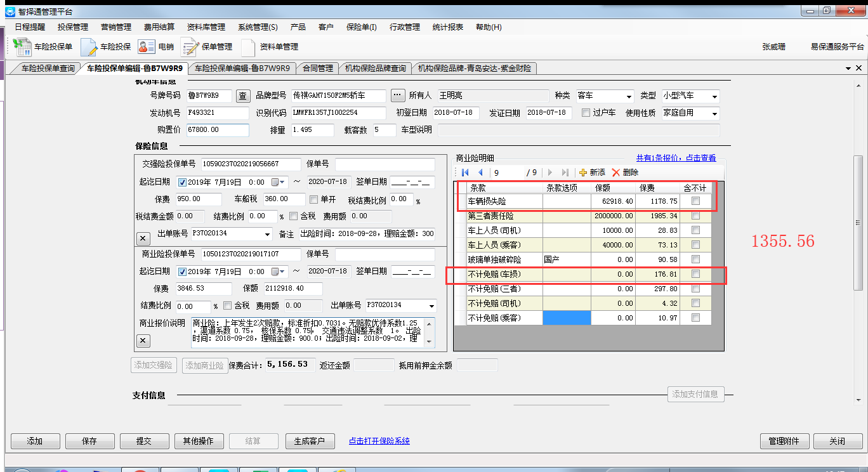Open the 车险投保单 toolbar icon
This screenshot has width=868, height=472.
pos(22,47)
